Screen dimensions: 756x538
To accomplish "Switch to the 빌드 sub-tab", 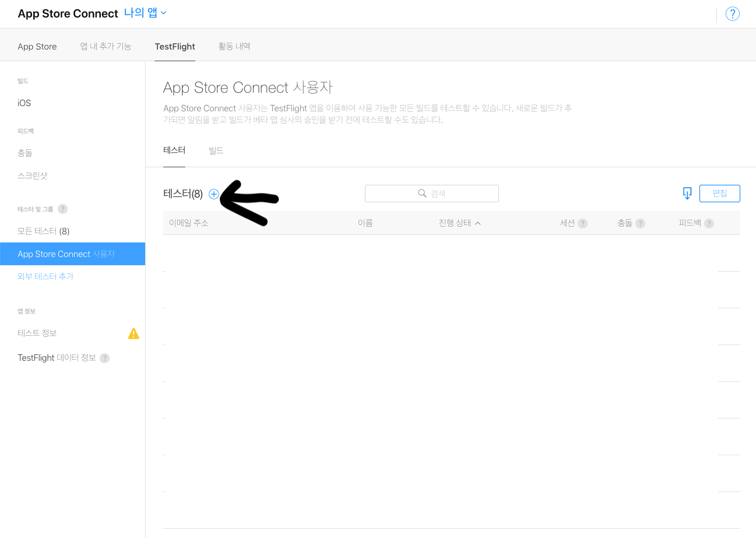I will (x=216, y=150).
